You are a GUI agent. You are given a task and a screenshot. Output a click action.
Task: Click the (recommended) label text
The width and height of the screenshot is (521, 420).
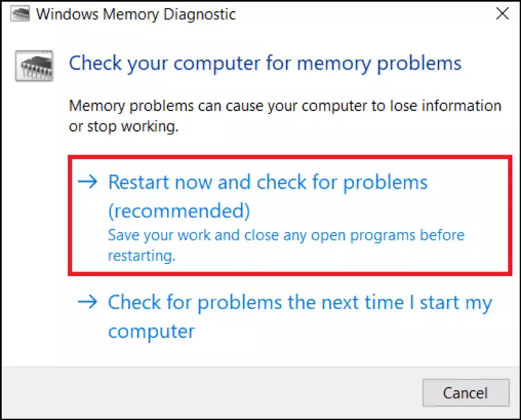(x=178, y=210)
